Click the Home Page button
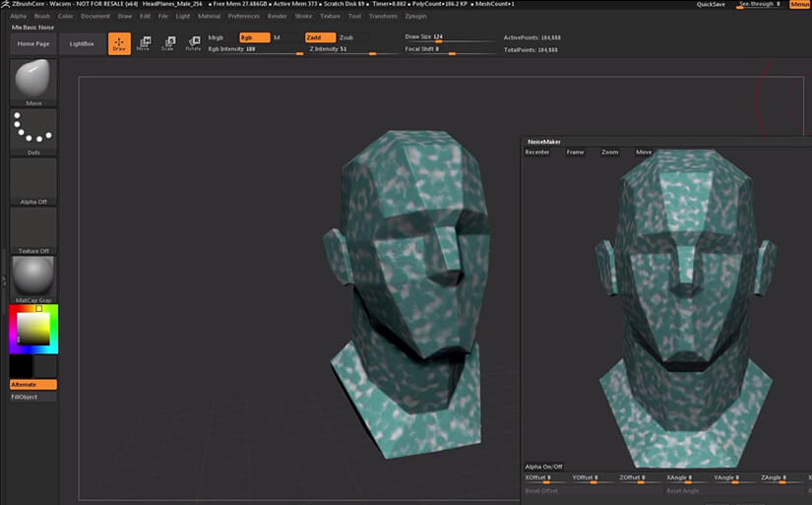This screenshot has width=812, height=505. tap(33, 43)
